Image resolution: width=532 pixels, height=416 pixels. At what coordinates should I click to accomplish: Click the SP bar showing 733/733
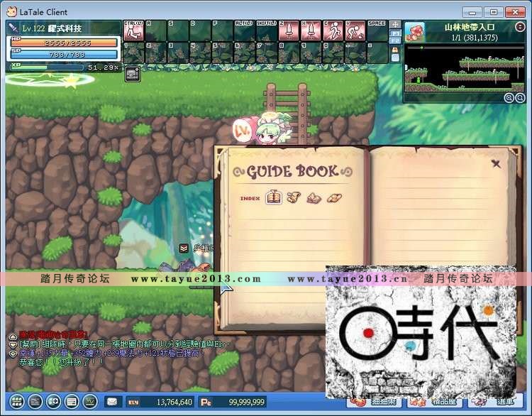pos(63,55)
